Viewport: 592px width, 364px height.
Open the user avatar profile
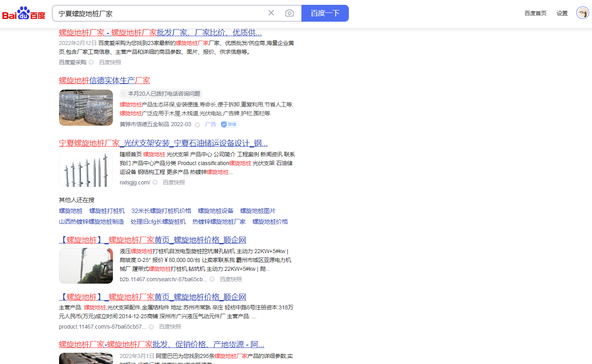[582, 13]
